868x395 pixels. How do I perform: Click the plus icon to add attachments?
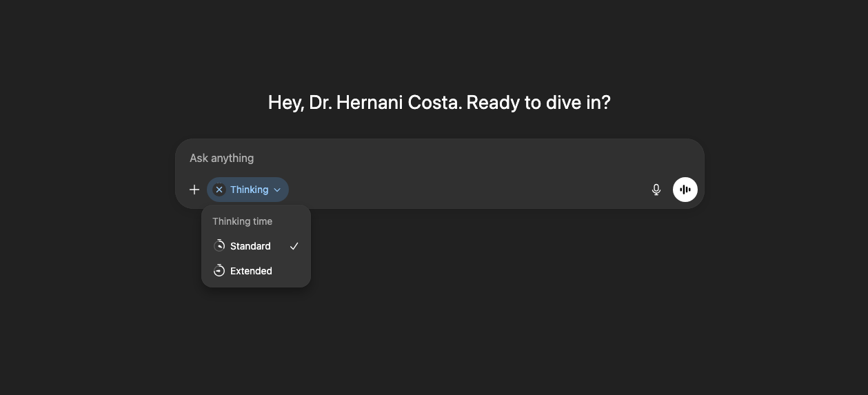tap(194, 190)
